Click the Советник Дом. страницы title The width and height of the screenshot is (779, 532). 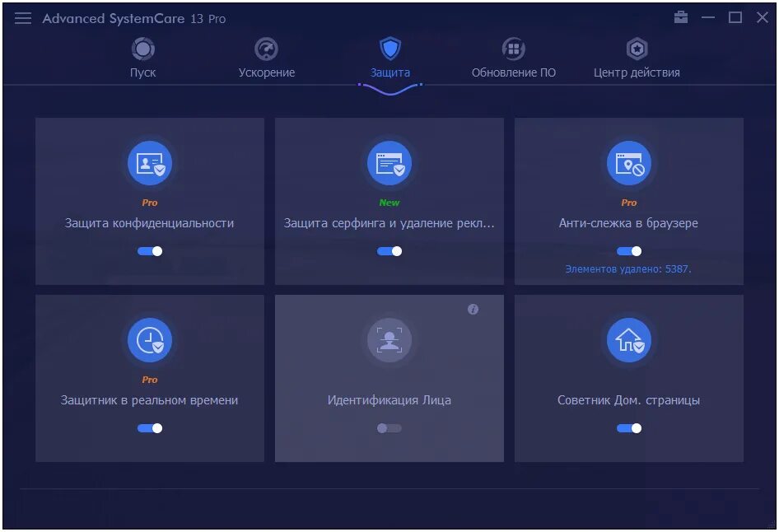(628, 400)
